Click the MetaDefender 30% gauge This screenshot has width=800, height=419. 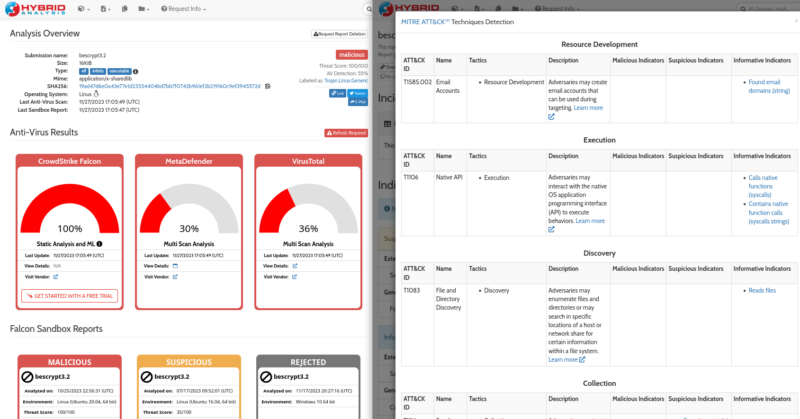click(x=189, y=209)
